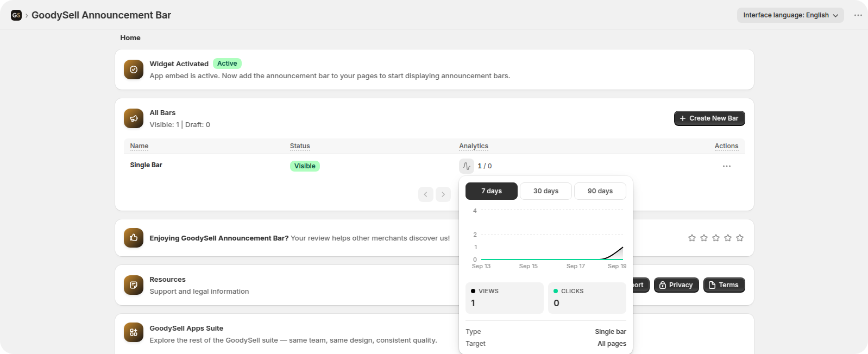The image size is (868, 354).
Task: Click the GoodySell Apps Suite icon
Action: pos(134,332)
